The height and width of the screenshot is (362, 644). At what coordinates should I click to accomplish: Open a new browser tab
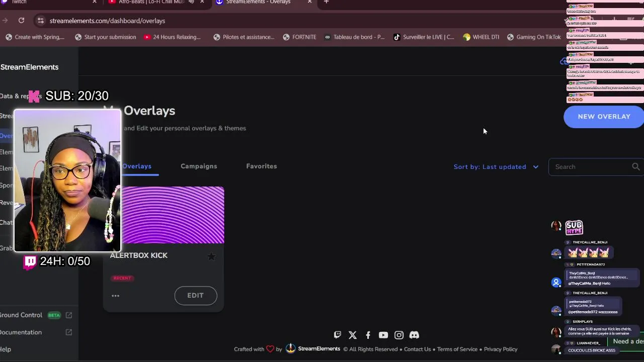[326, 2]
